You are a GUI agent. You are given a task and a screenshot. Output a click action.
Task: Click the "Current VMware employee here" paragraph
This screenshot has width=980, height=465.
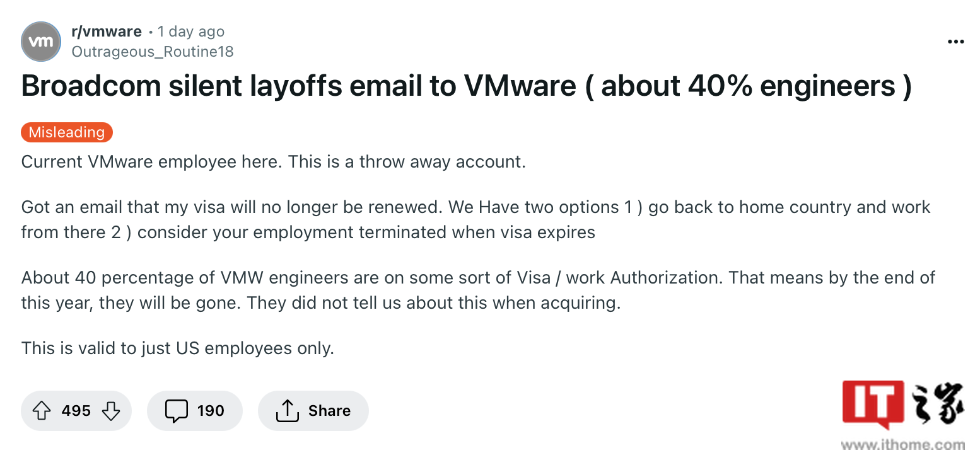pyautogui.click(x=273, y=162)
